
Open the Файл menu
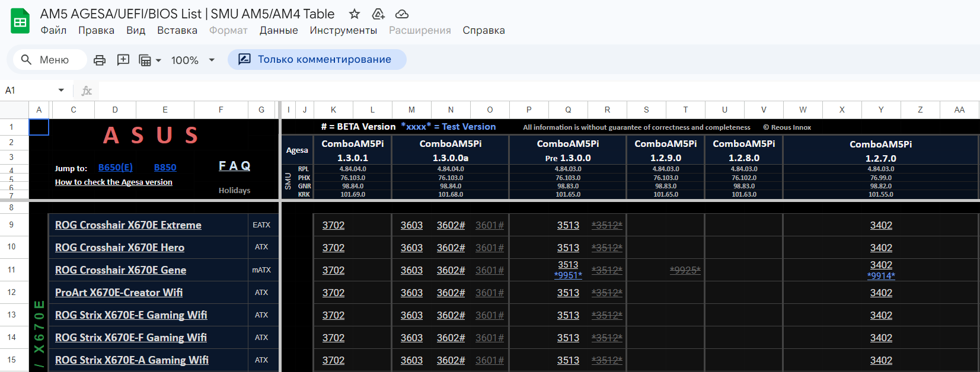click(x=53, y=30)
